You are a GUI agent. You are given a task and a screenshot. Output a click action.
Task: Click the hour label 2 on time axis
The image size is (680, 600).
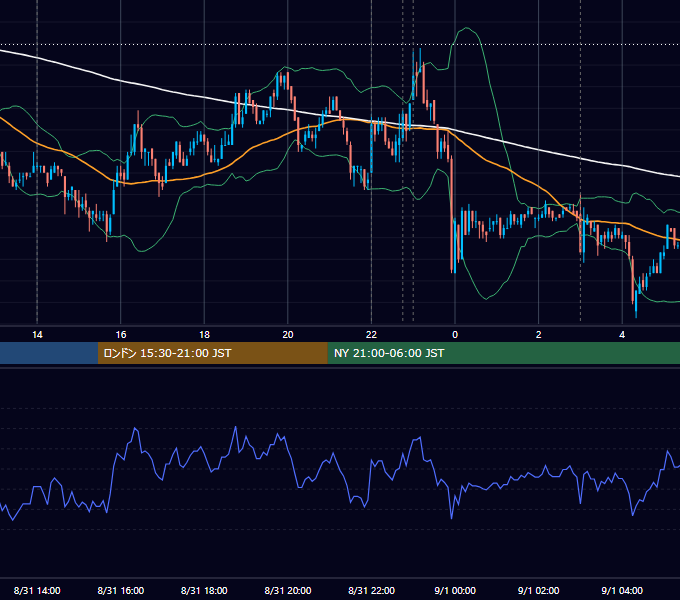click(539, 335)
